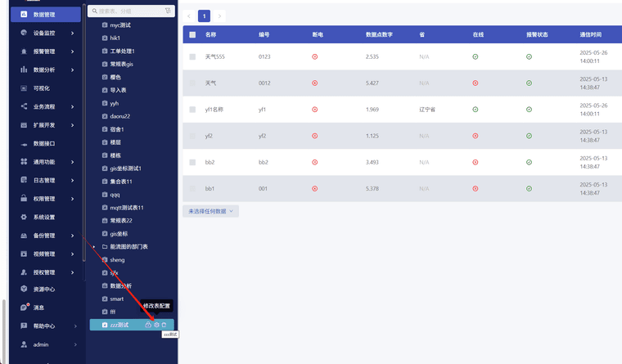
Task: Click the 帮助中心 sidebar icon
Action: pyautogui.click(x=24, y=326)
